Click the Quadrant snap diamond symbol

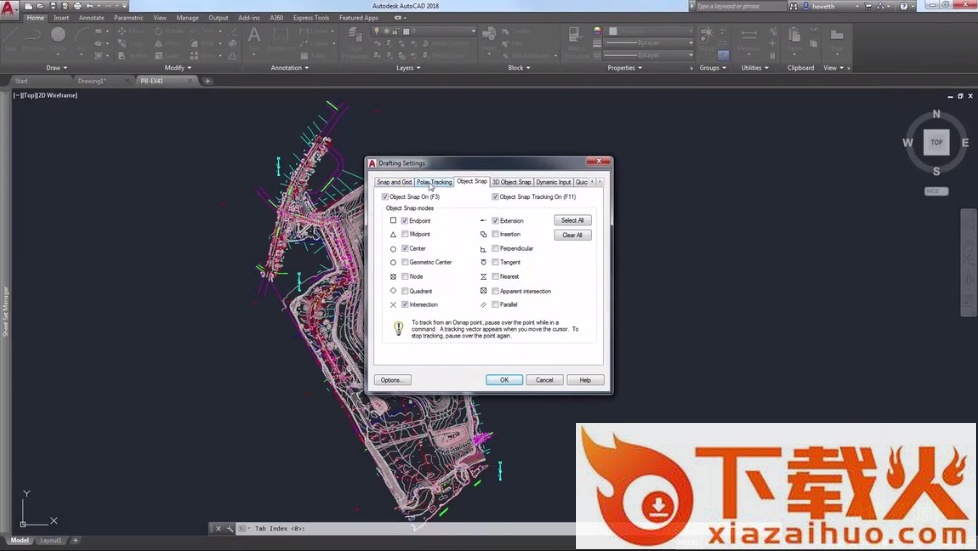[x=393, y=291]
